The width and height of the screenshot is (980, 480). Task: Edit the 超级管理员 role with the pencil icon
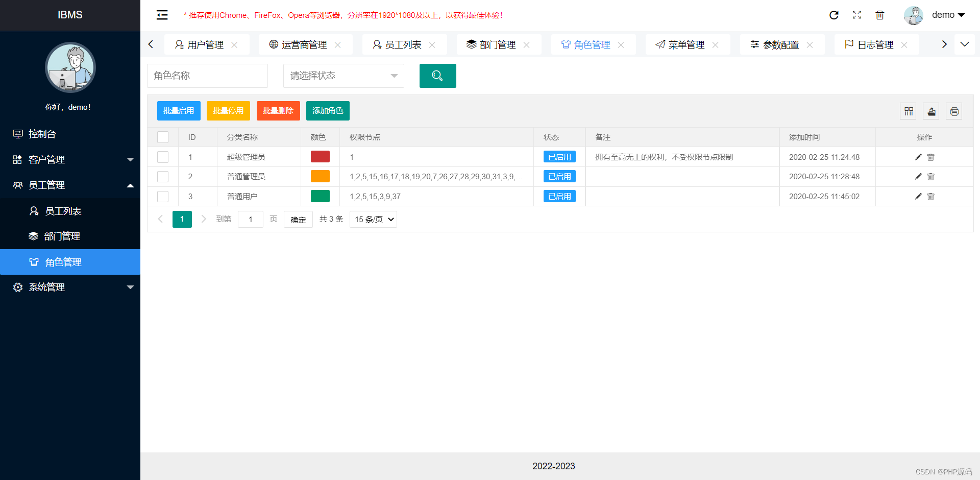point(918,157)
